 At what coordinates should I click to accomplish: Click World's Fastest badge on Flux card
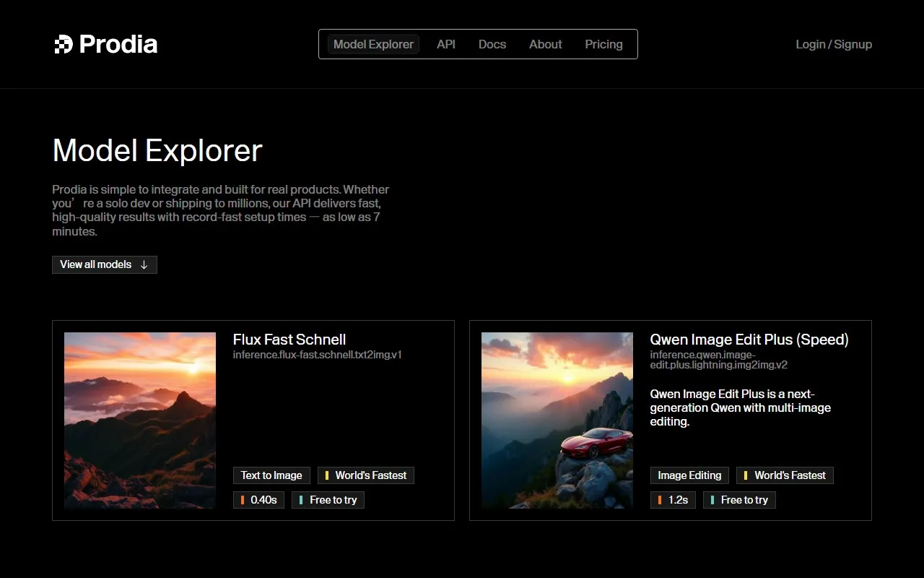coord(366,475)
